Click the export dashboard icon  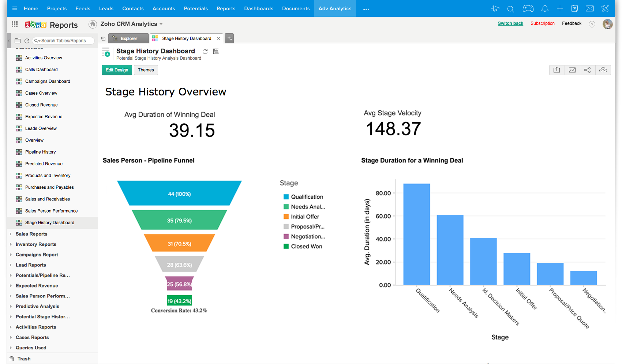point(557,70)
